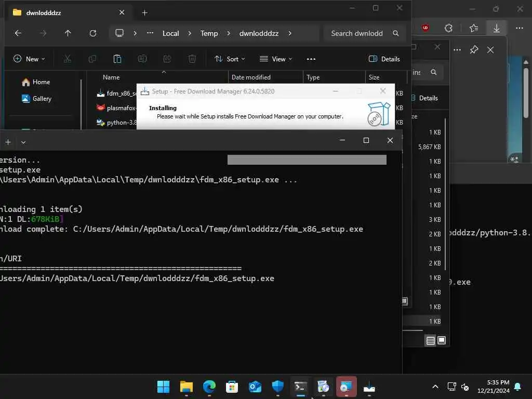Click the Rename icon in Explorer toolbar
The height and width of the screenshot is (399, 532).
[x=142, y=59]
